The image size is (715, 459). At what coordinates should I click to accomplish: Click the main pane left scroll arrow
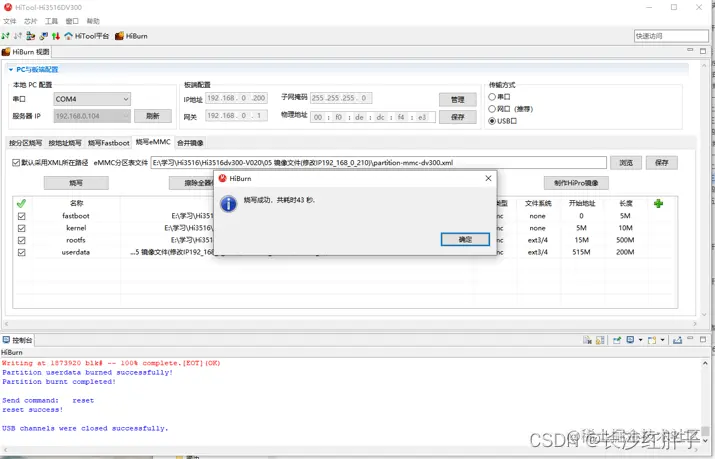click(x=6, y=324)
